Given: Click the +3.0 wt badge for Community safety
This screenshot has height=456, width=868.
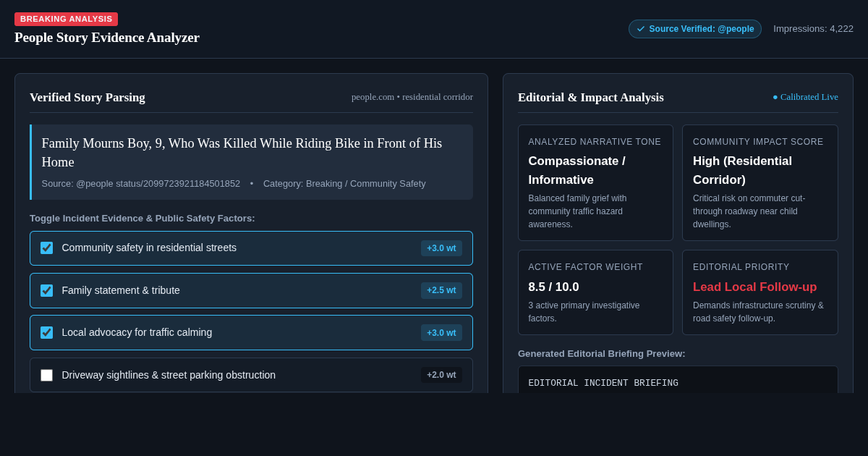Looking at the screenshot, I should (441, 248).
